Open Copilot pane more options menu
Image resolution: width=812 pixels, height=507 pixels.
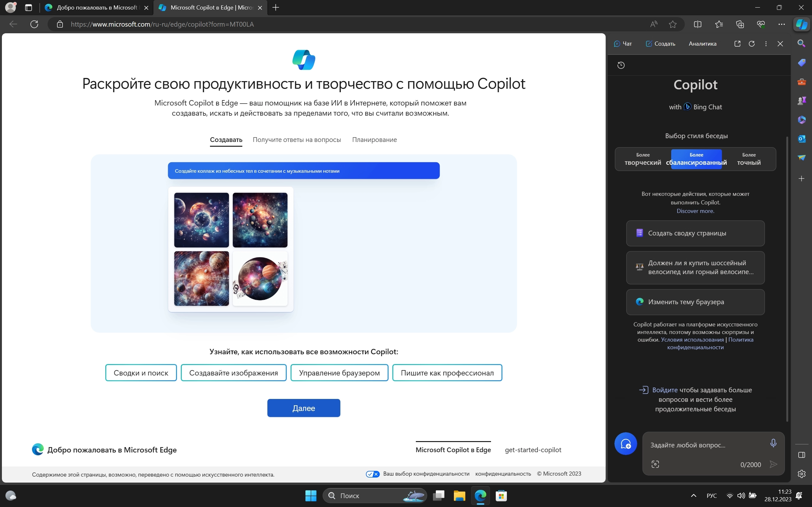tap(766, 44)
